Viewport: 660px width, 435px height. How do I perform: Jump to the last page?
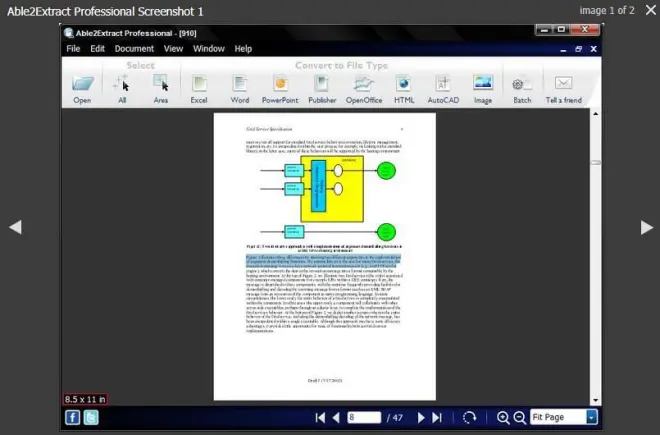[x=437, y=417]
